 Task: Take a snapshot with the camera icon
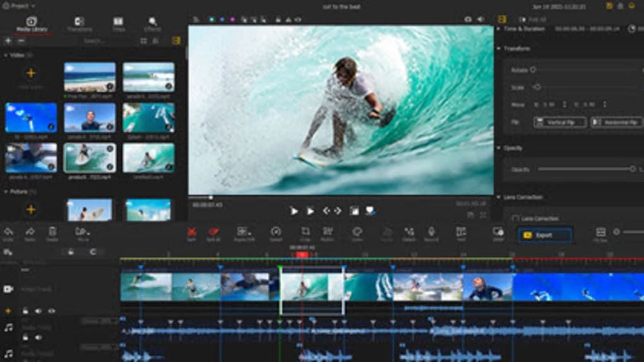click(468, 20)
